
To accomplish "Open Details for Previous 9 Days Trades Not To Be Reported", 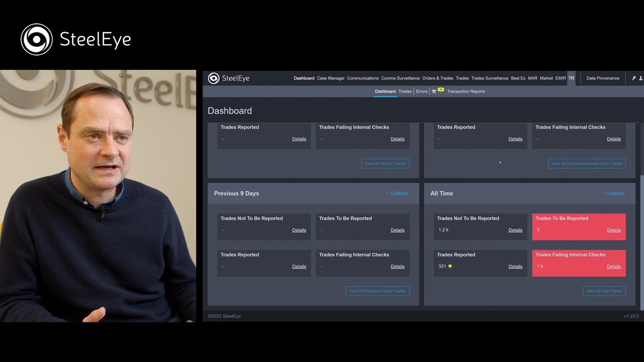I will [299, 230].
